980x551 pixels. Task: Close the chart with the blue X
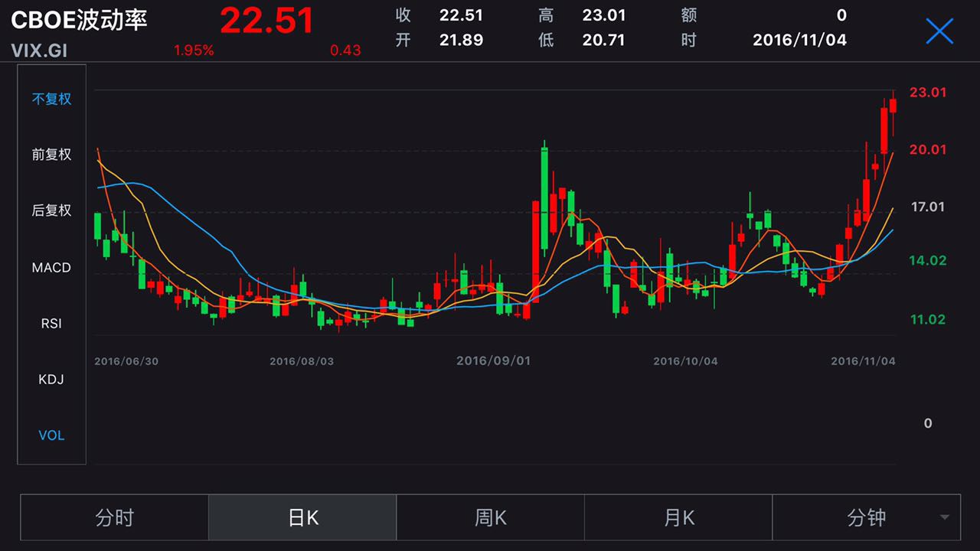click(x=939, y=31)
